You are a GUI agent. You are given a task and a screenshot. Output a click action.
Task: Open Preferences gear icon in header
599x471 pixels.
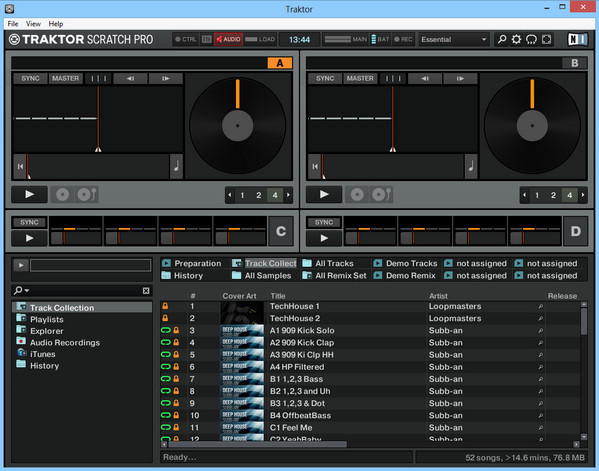(x=516, y=39)
